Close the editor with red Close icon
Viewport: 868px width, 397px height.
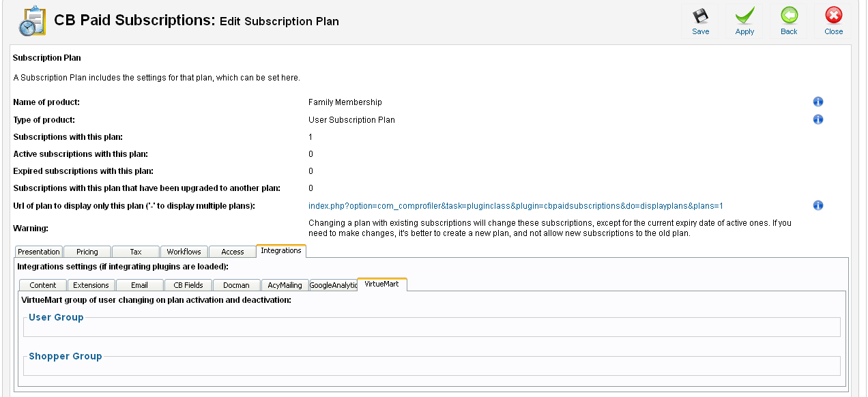[833, 16]
